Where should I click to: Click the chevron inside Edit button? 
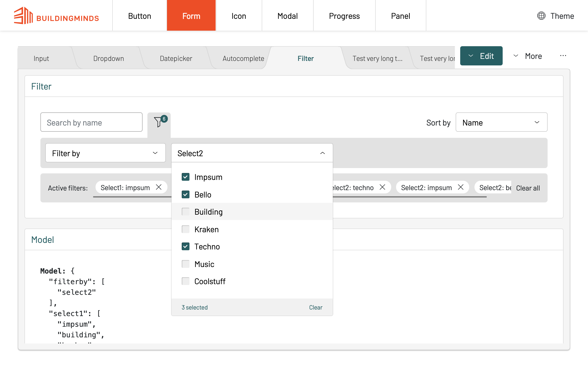tap(471, 56)
